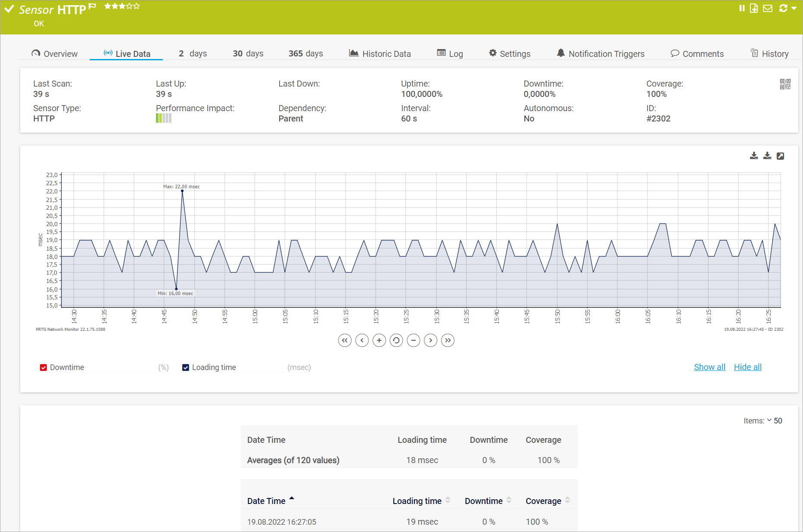Switch to the Overview tab
The height and width of the screenshot is (532, 803).
click(x=55, y=53)
